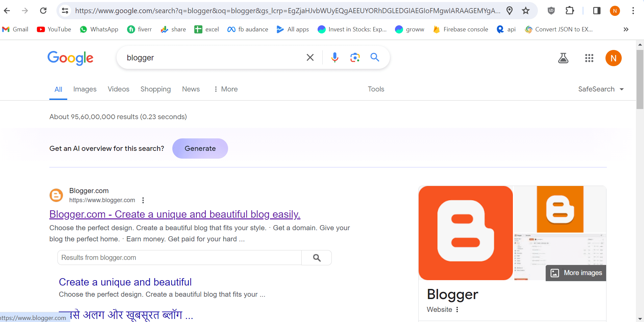Expand the More search categories menu

[226, 89]
